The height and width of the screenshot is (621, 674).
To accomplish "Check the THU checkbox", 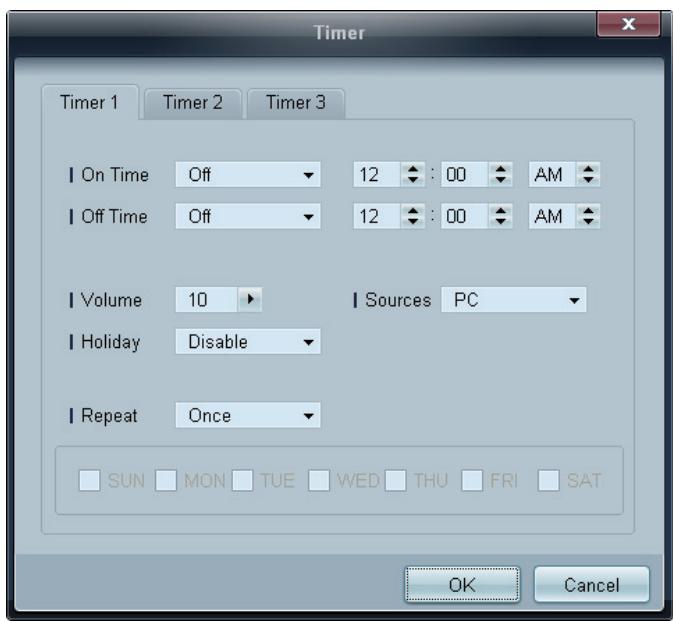I will click(x=395, y=480).
